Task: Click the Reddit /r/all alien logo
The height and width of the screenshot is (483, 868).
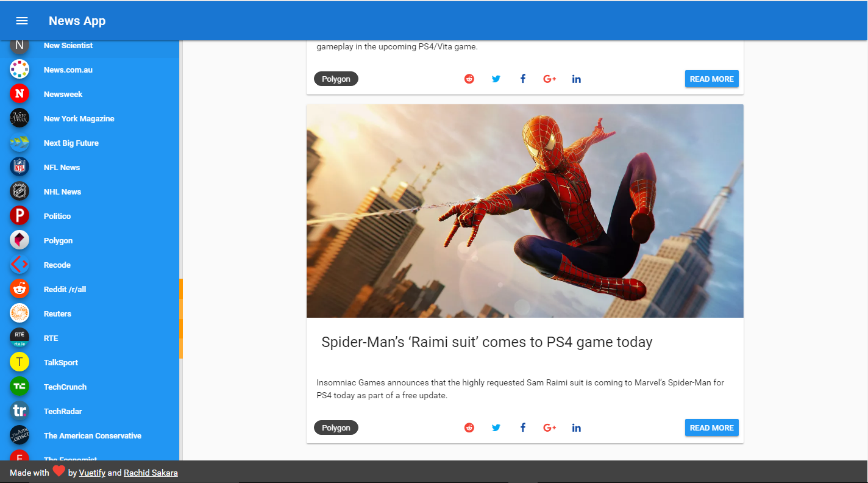Action: [x=20, y=289]
